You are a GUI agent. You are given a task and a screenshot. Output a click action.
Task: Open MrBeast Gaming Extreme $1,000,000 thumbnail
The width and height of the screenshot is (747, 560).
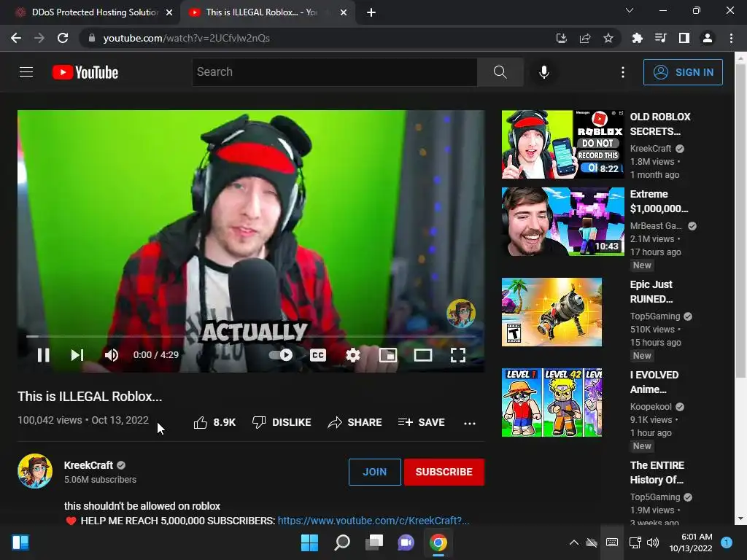pos(562,222)
